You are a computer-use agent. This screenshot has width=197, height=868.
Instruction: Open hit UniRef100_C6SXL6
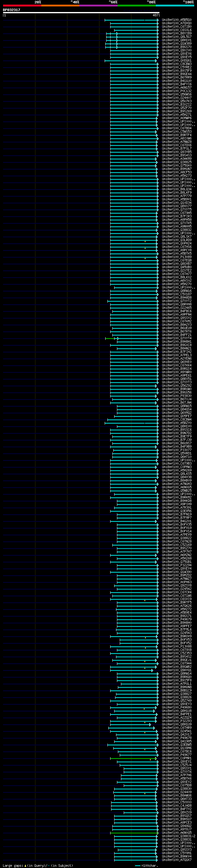tap(177, 30)
